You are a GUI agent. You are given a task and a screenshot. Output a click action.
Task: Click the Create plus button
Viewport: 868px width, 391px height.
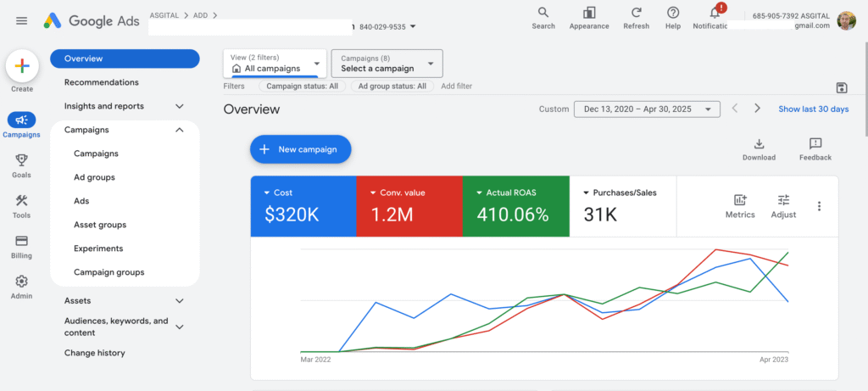(x=22, y=66)
